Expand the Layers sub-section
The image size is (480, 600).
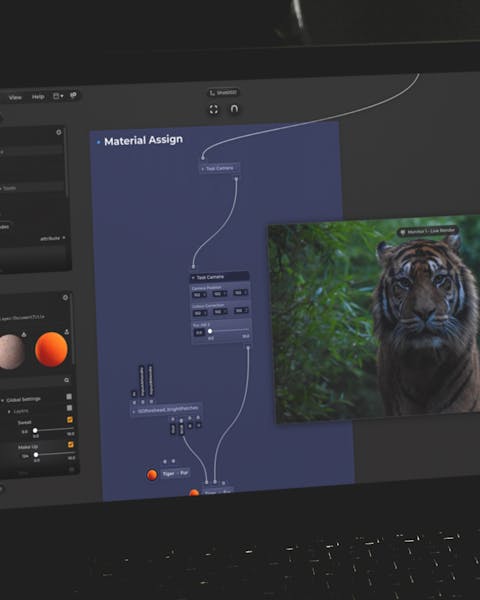coord(10,412)
